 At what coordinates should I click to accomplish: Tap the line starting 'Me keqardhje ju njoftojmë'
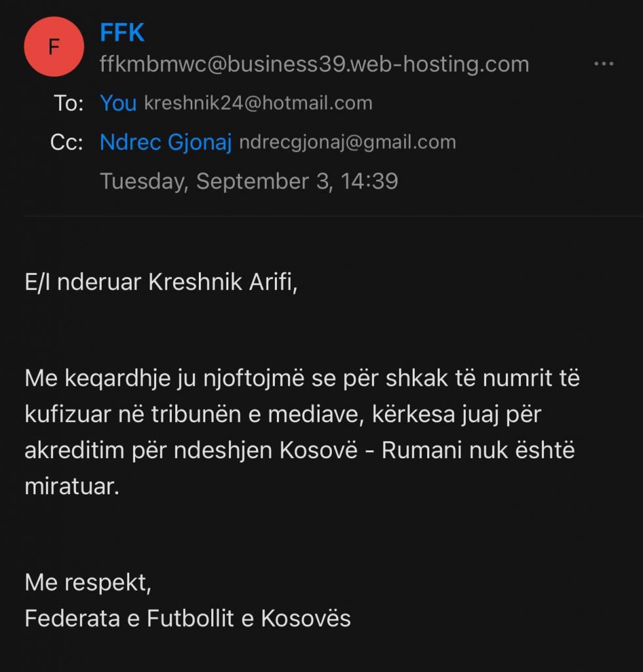click(302, 379)
